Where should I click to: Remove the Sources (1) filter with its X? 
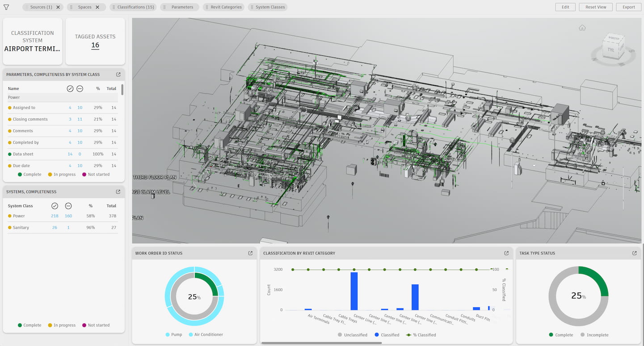pos(58,7)
